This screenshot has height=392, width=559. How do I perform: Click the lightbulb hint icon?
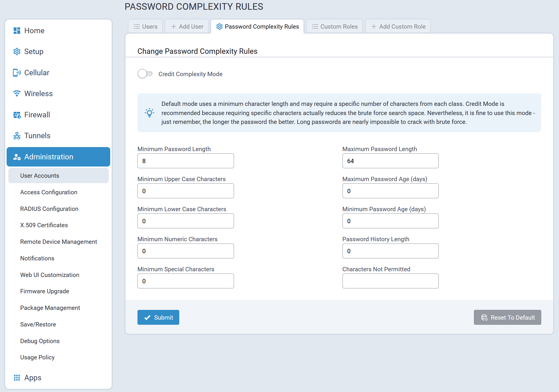pyautogui.click(x=149, y=113)
